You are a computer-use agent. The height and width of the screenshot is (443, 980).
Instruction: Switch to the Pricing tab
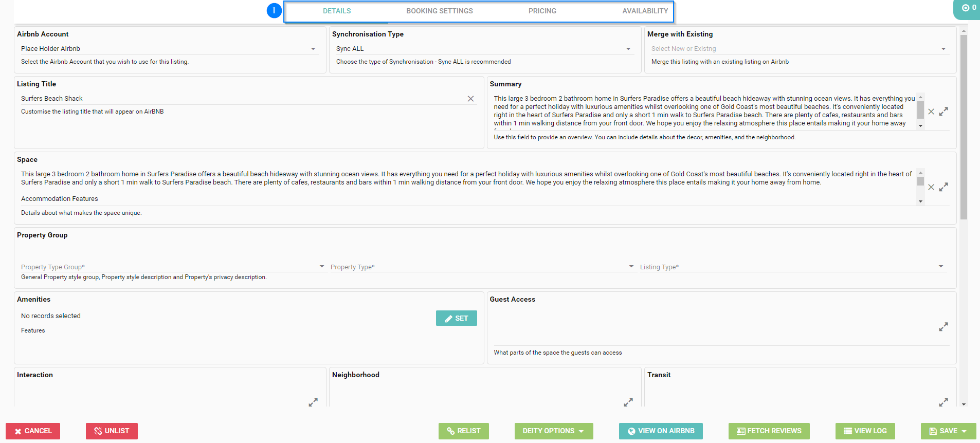(542, 11)
